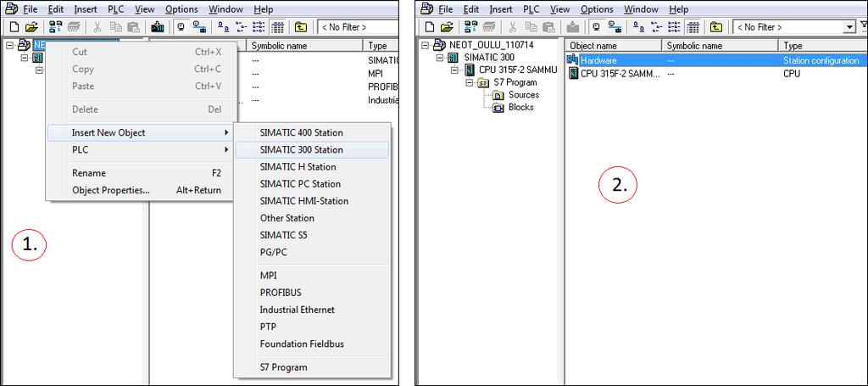Switch to List view in left window
Screen dimensions: 868x386
(259, 26)
